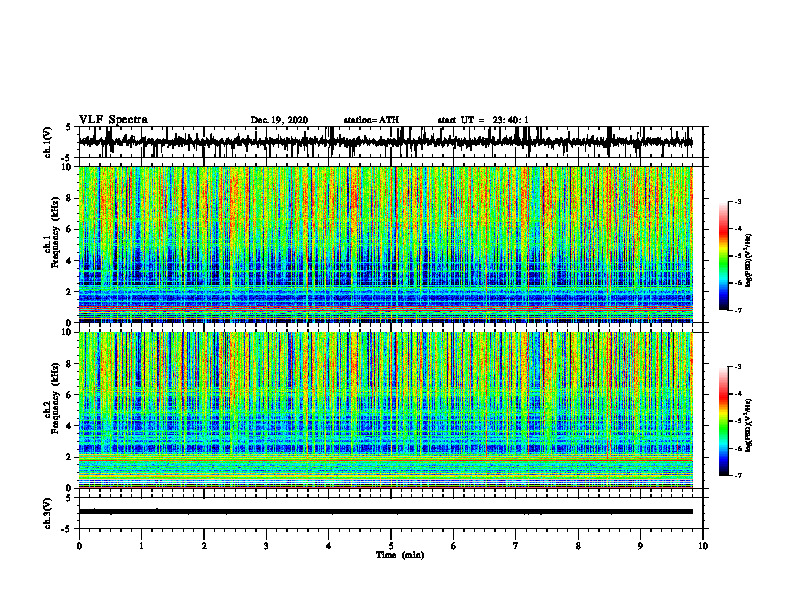Viewport: 792px width, 612px height.
Task: Click the ch.2 color bar's rotated log(PSD) label
Action: coord(749,424)
